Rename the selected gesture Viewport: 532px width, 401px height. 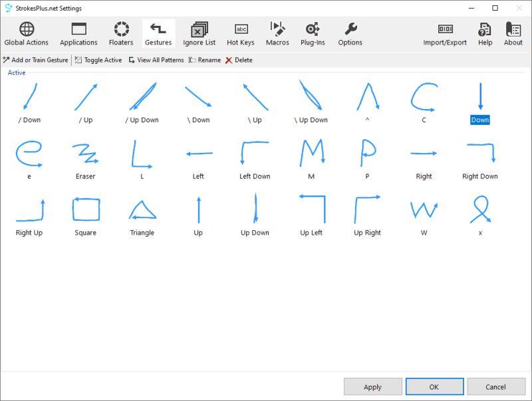204,60
